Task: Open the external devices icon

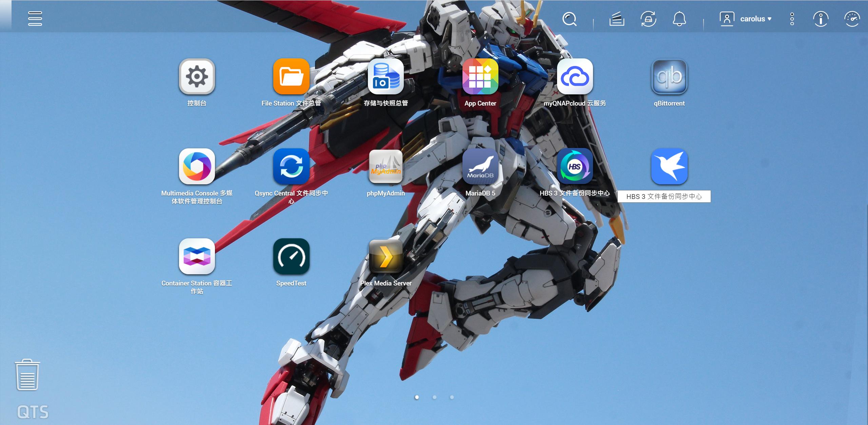Action: click(648, 19)
